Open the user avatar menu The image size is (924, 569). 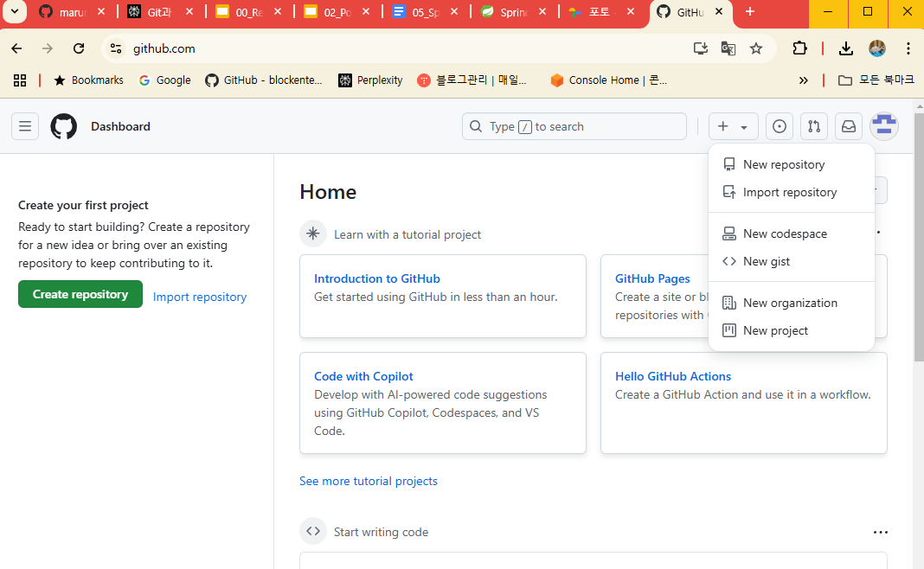pyautogui.click(x=884, y=126)
